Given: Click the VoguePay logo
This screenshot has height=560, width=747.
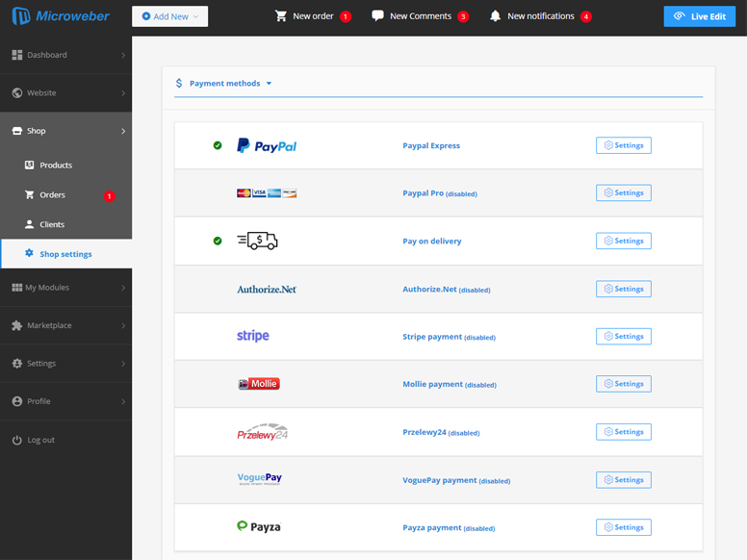Looking at the screenshot, I should [x=260, y=479].
